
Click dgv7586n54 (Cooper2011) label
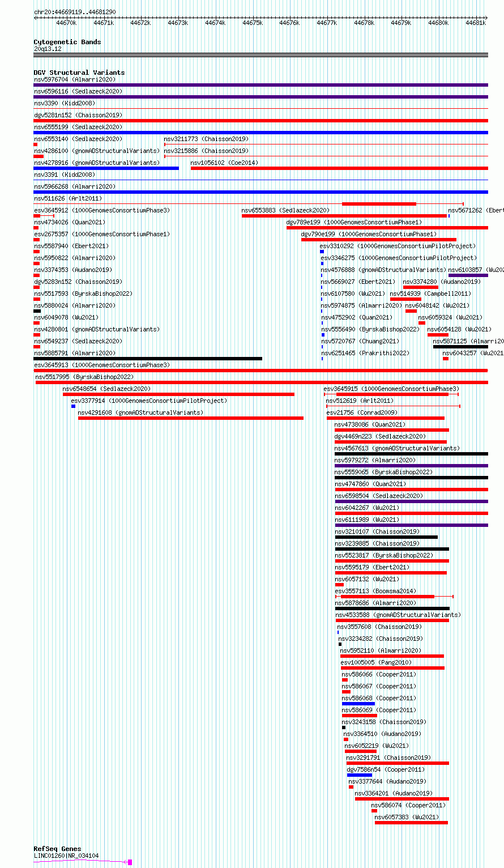(386, 769)
